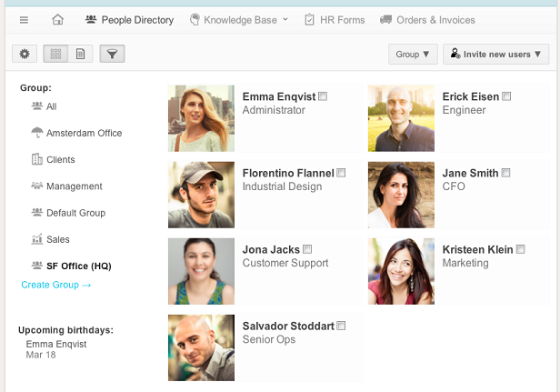Image resolution: width=560 pixels, height=392 pixels.
Task: Open the HR Forms tab
Action: click(x=335, y=20)
